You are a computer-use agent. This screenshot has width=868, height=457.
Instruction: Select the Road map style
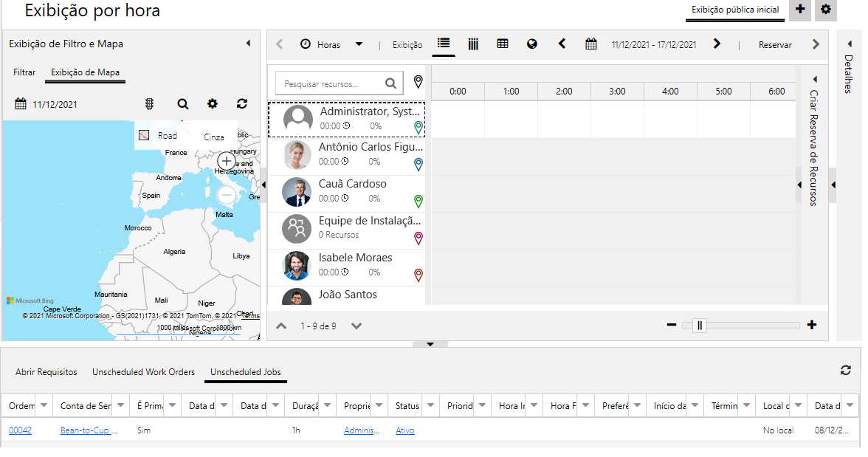[158, 136]
